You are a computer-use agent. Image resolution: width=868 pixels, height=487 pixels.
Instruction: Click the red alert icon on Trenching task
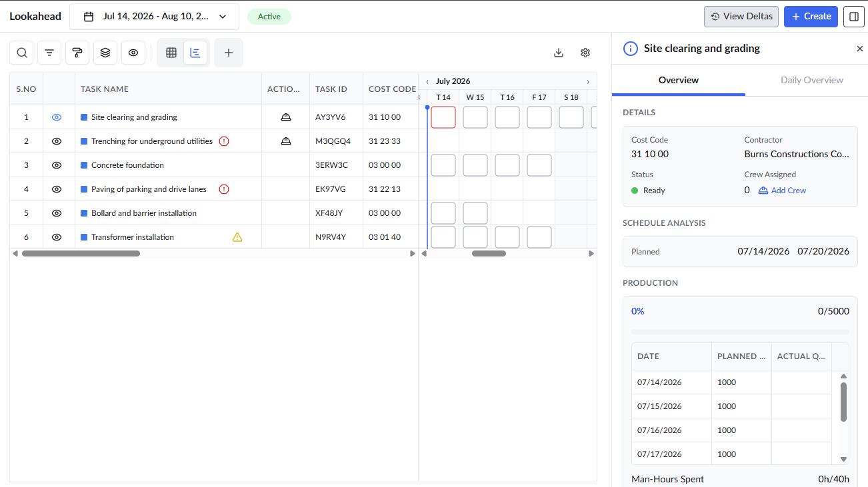[224, 141]
